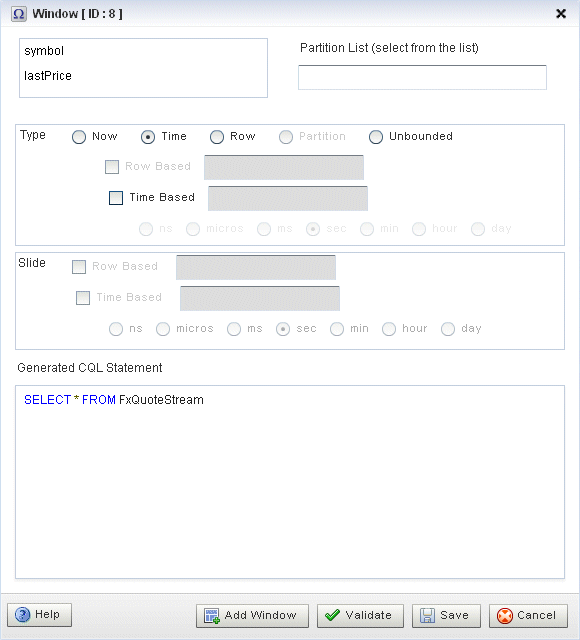Click the Add Window table icon
The height and width of the screenshot is (640, 580).
click(x=212, y=615)
